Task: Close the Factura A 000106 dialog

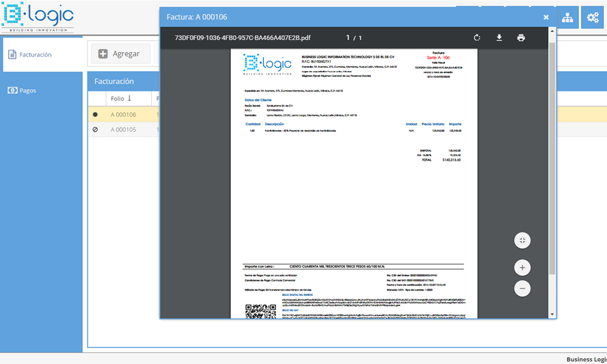Action: 546,17
